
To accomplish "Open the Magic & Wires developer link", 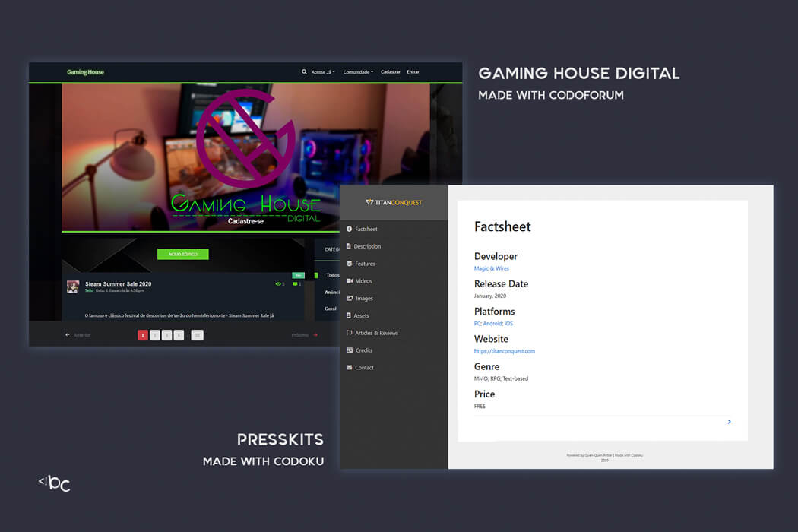I will 492,268.
